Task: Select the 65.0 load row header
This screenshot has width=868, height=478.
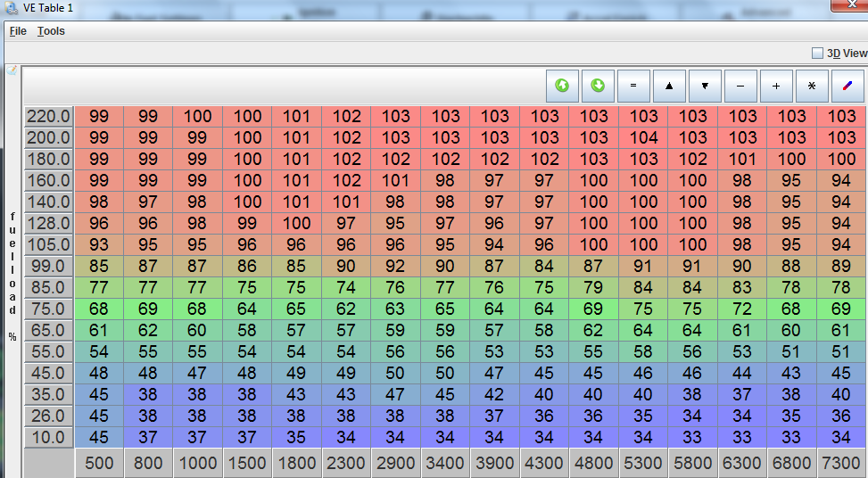Action: 49,330
